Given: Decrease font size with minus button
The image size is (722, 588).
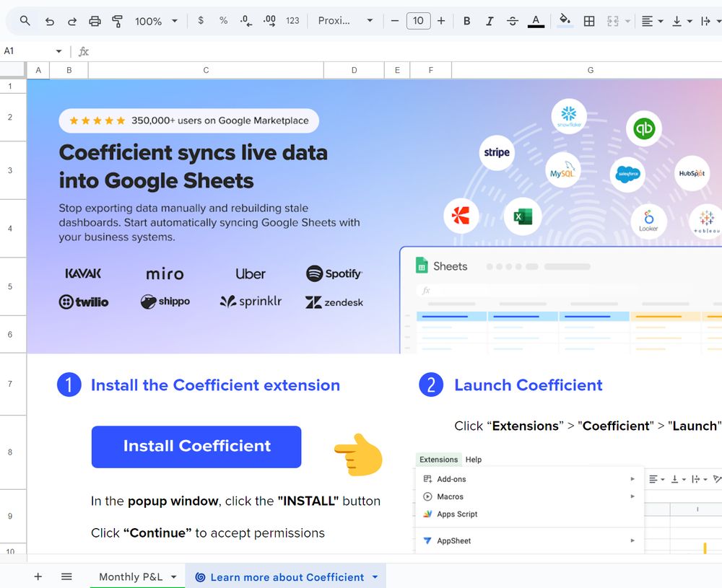Looking at the screenshot, I should tap(395, 21).
